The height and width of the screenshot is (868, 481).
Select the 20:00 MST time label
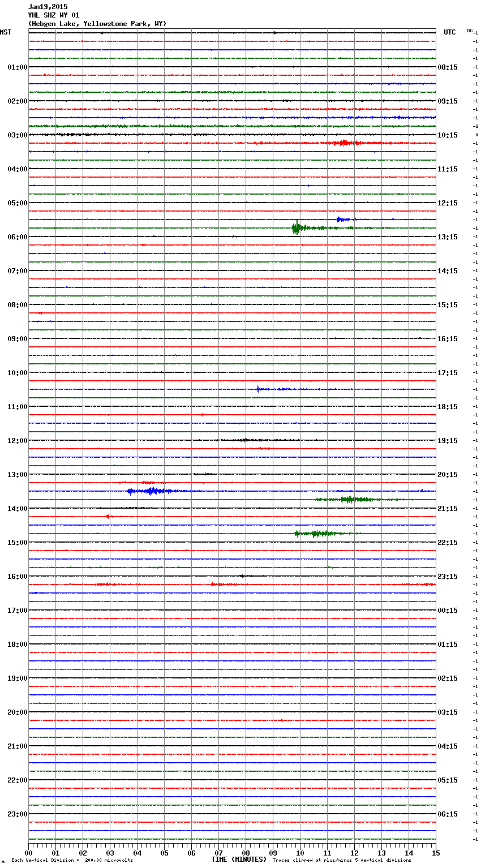click(17, 712)
